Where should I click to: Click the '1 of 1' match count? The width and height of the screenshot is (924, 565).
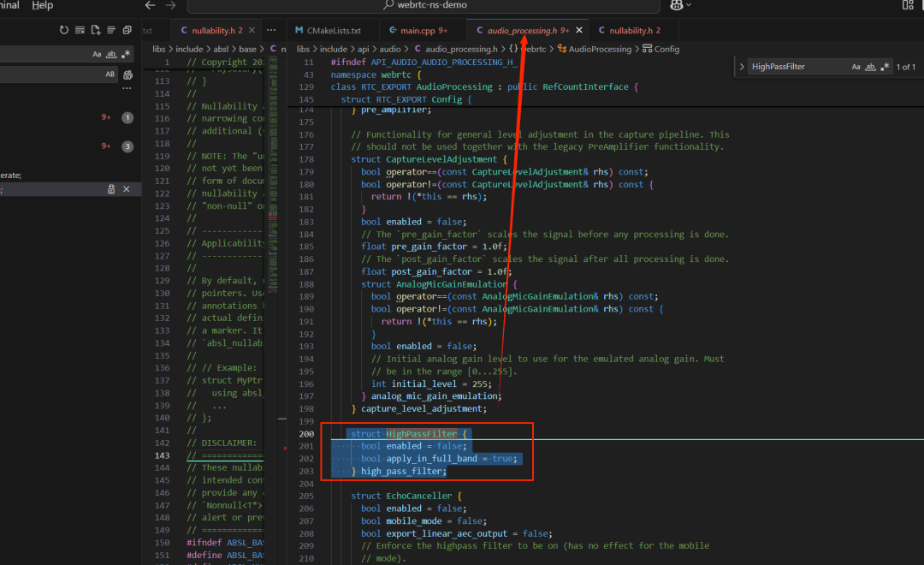pos(906,67)
